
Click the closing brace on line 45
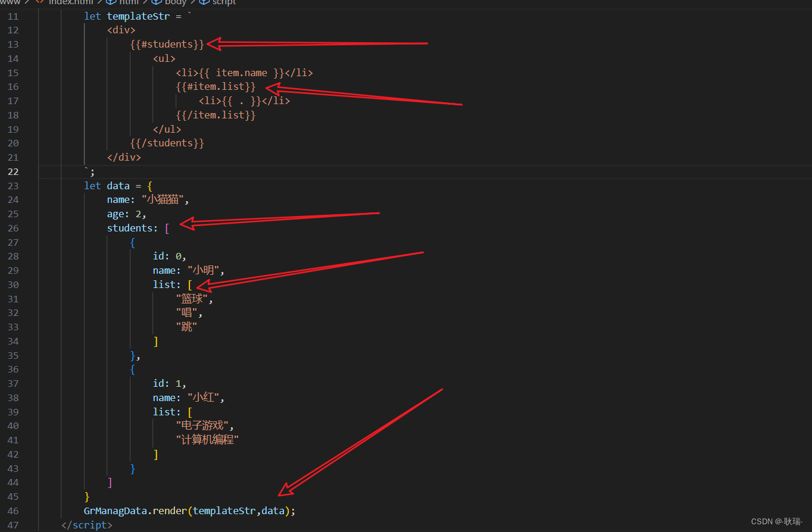(87, 496)
